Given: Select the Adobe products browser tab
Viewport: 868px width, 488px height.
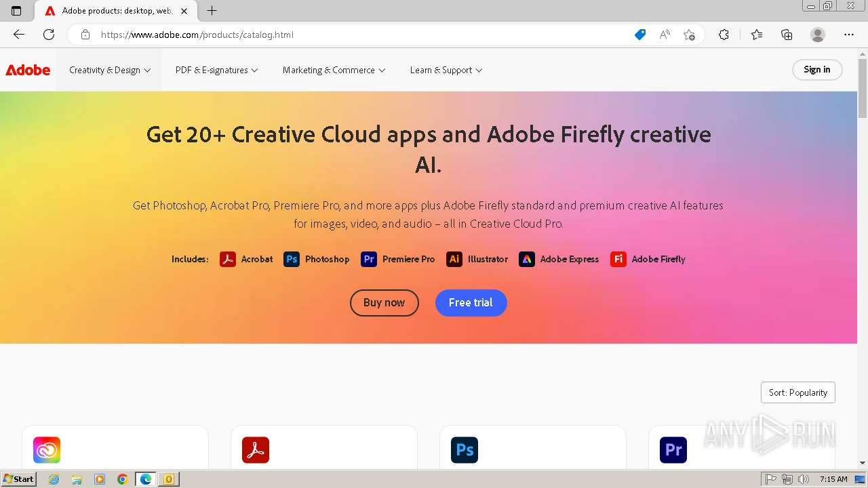Looking at the screenshot, I should point(117,11).
